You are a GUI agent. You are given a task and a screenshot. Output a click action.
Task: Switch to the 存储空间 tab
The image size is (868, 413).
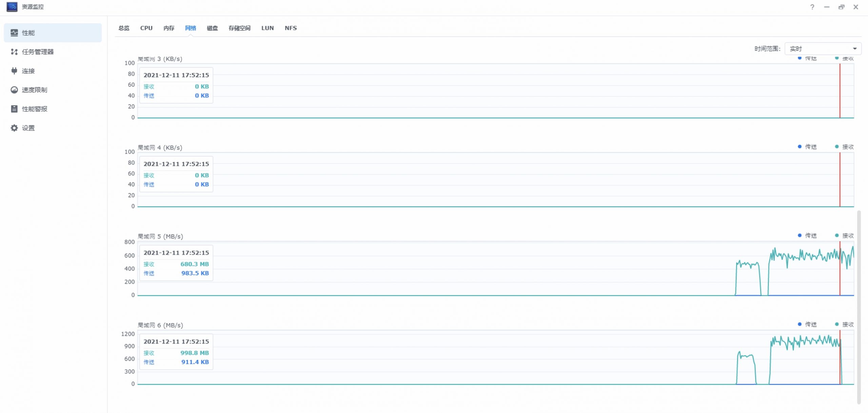coord(239,28)
